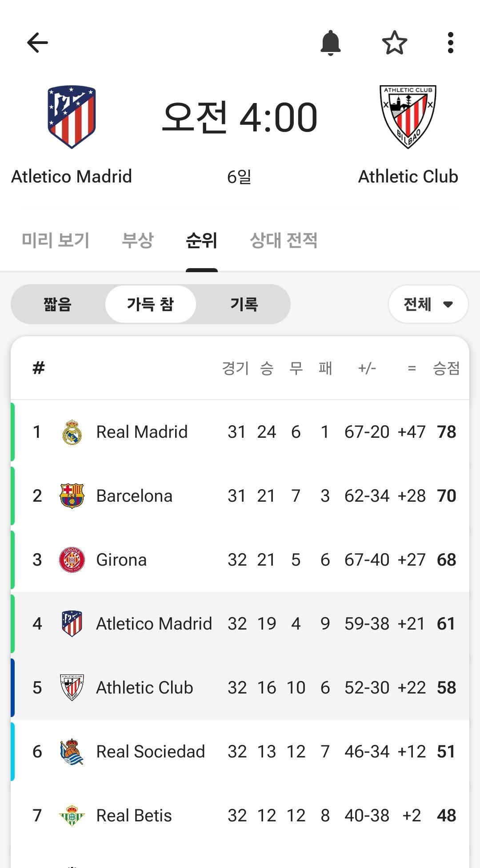Open Atletico Madrid crest in match header
Viewport: 480px width, 868px height.
72,117
